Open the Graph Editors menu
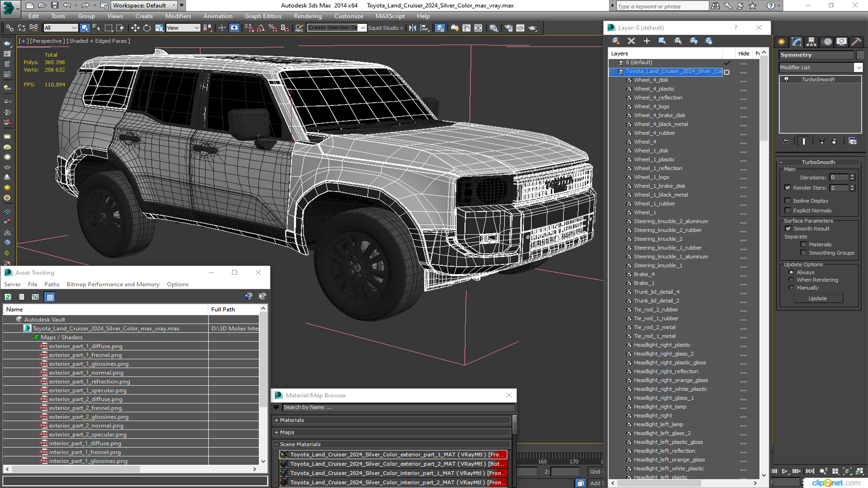The width and height of the screenshot is (868, 488). click(263, 16)
